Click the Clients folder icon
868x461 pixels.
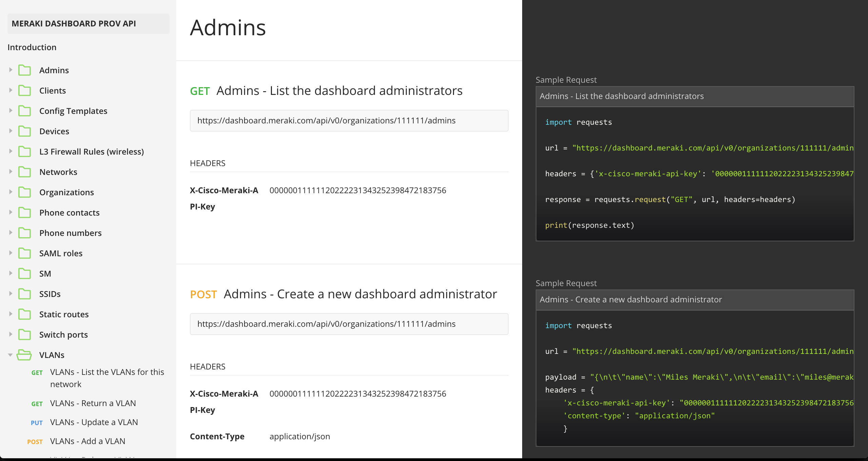coord(24,91)
